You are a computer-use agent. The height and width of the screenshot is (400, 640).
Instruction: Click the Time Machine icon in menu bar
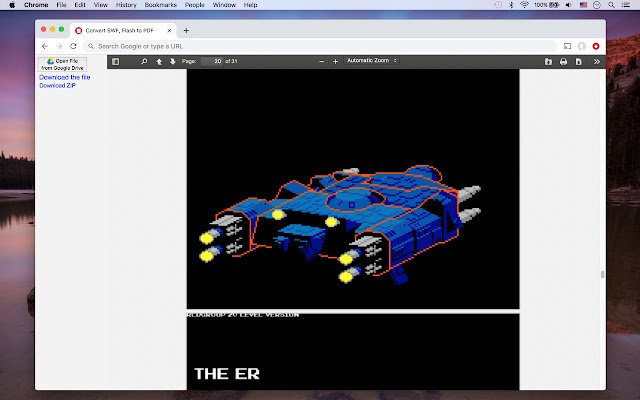(498, 5)
